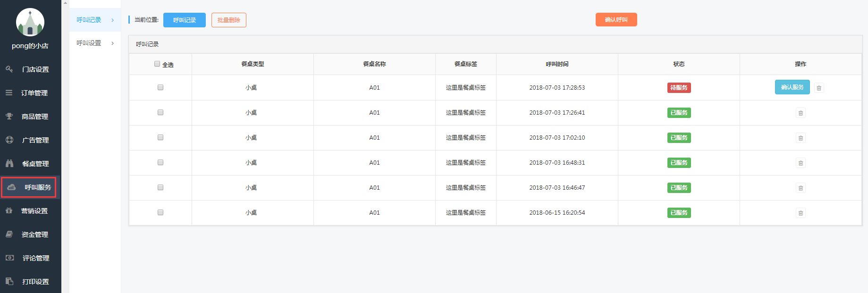Click the 订单管理 list icon
Viewport: 868px width, 293px height.
pyautogui.click(x=9, y=93)
